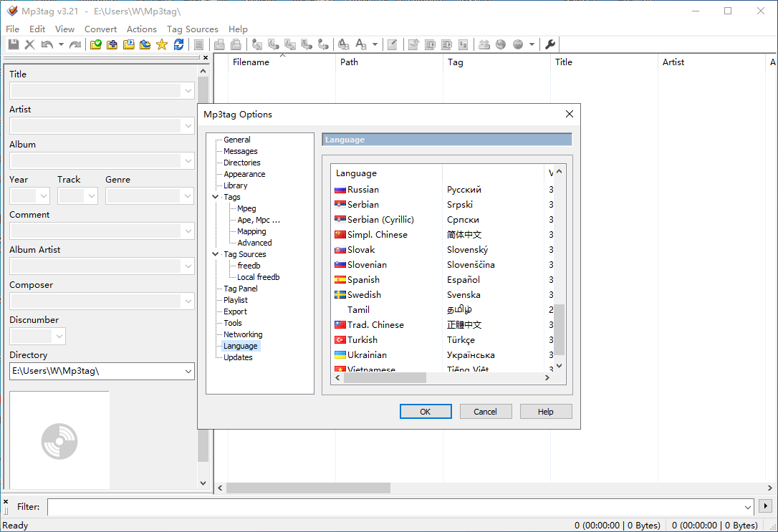Select Appearance in the options tree
Image resolution: width=778 pixels, height=532 pixels.
coord(244,174)
